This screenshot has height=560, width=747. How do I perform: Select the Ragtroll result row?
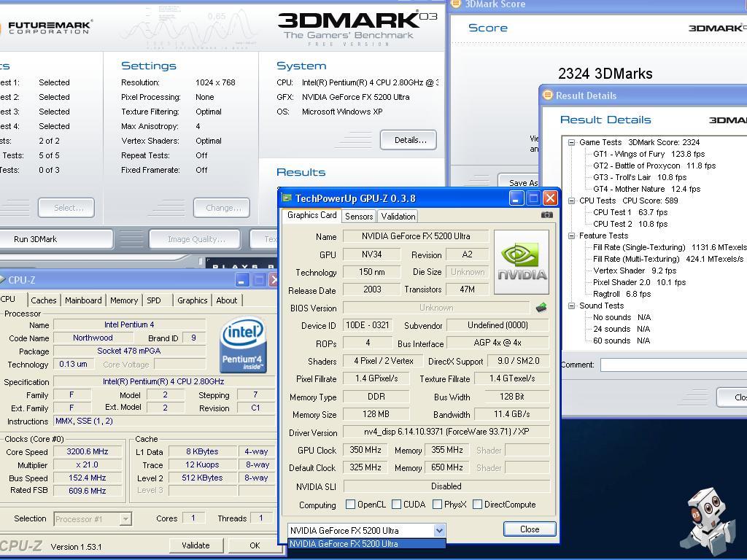(x=622, y=294)
